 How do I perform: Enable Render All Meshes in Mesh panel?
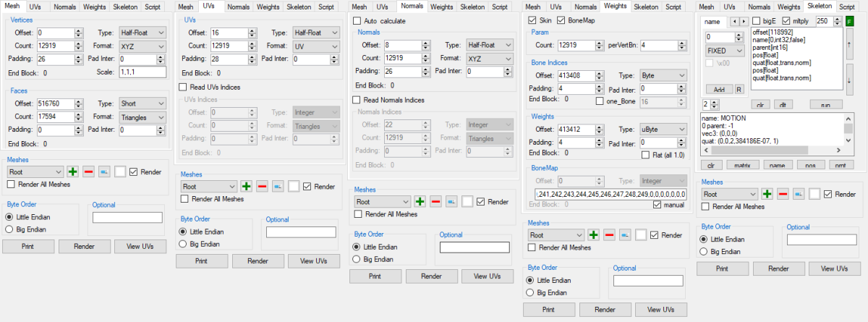[39, 185]
